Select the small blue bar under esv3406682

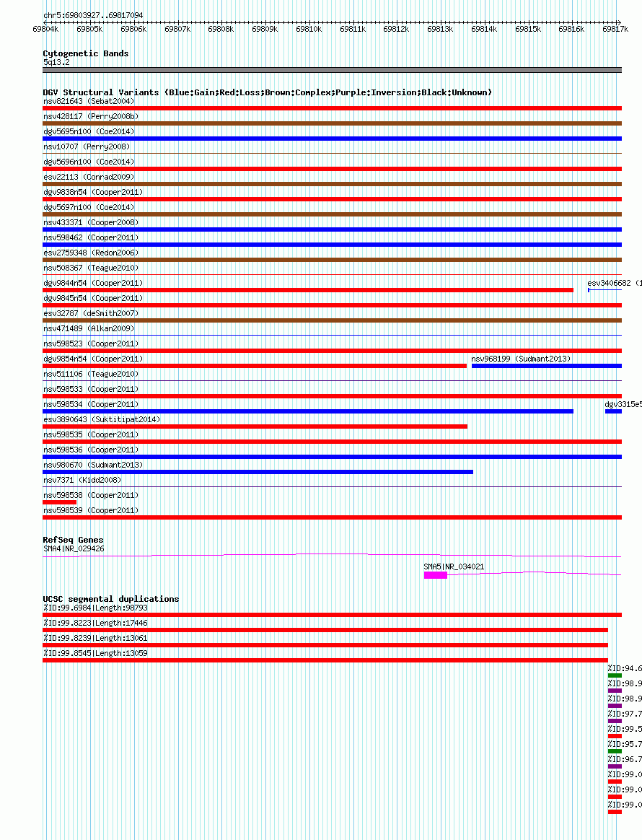tap(605, 290)
